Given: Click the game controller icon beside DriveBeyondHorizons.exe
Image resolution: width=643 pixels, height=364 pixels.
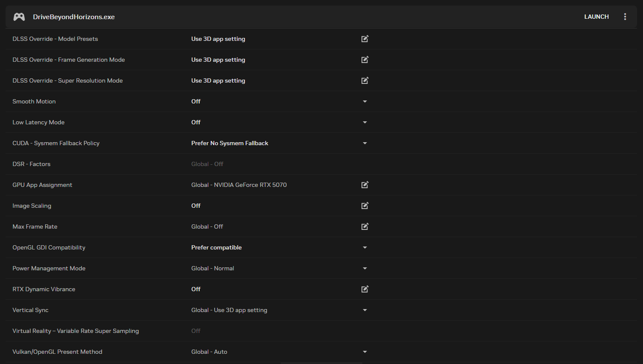Looking at the screenshot, I should (19, 17).
